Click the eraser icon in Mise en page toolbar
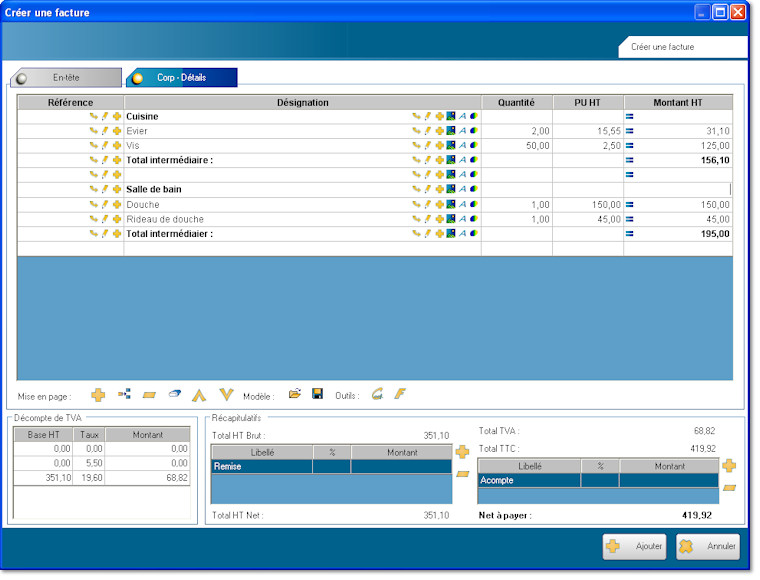The width and height of the screenshot is (760, 580). [174, 395]
